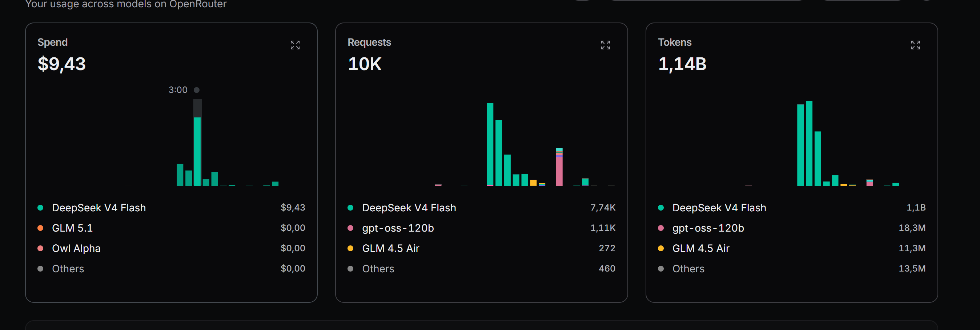980x330 pixels.
Task: Click the $0,00 value for Others spend
Action: coord(293,269)
